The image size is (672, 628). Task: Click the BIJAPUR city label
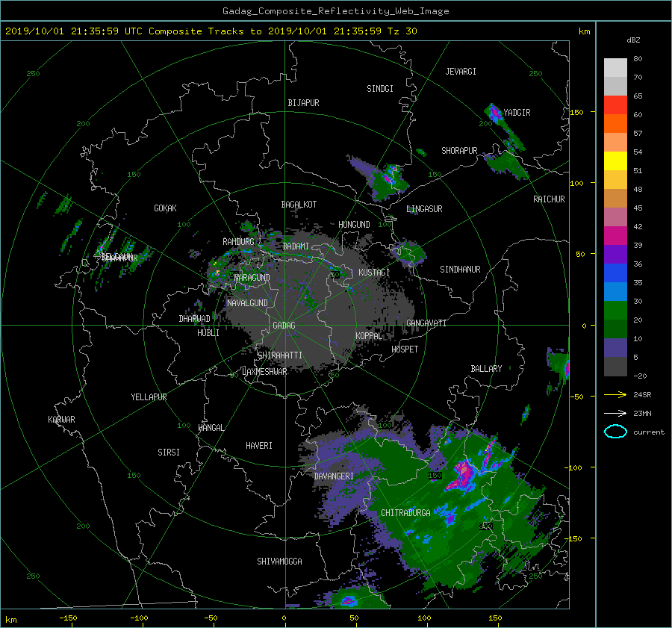click(303, 103)
